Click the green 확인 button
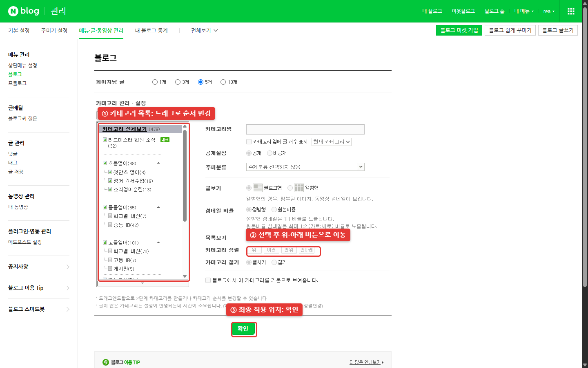Image resolution: width=588 pixels, height=368 pixels. coord(243,329)
